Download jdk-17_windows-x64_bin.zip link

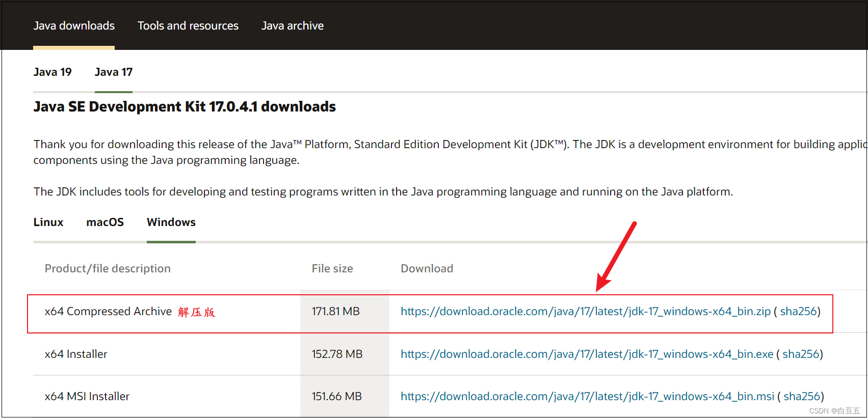586,312
